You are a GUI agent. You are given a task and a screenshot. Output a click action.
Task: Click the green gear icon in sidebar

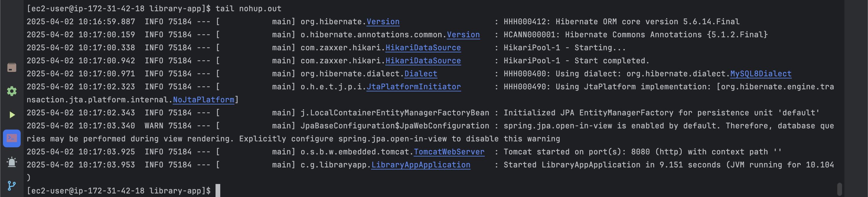(x=12, y=91)
